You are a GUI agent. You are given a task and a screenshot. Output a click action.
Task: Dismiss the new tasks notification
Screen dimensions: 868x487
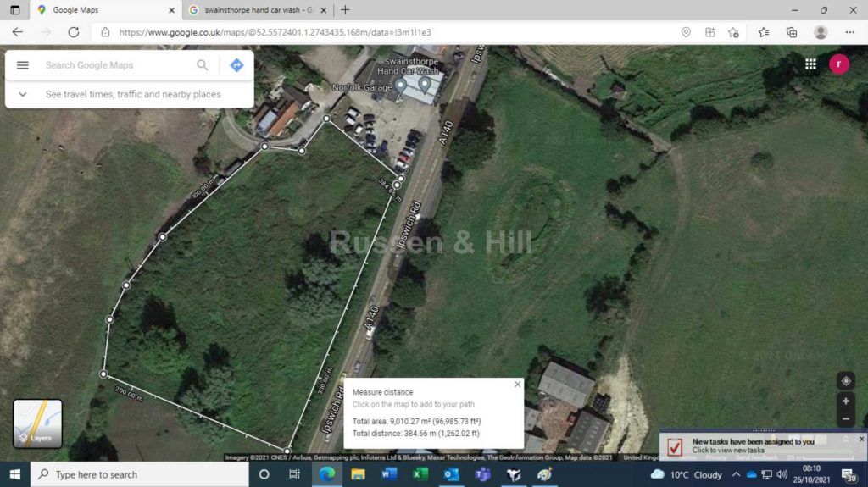pyautogui.click(x=861, y=439)
